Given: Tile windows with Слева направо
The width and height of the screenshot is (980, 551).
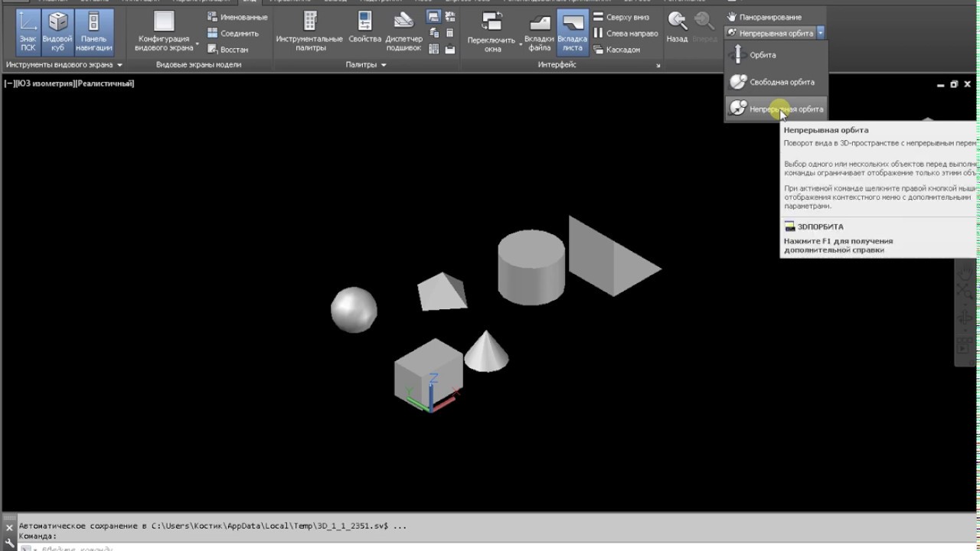Looking at the screenshot, I should [626, 33].
